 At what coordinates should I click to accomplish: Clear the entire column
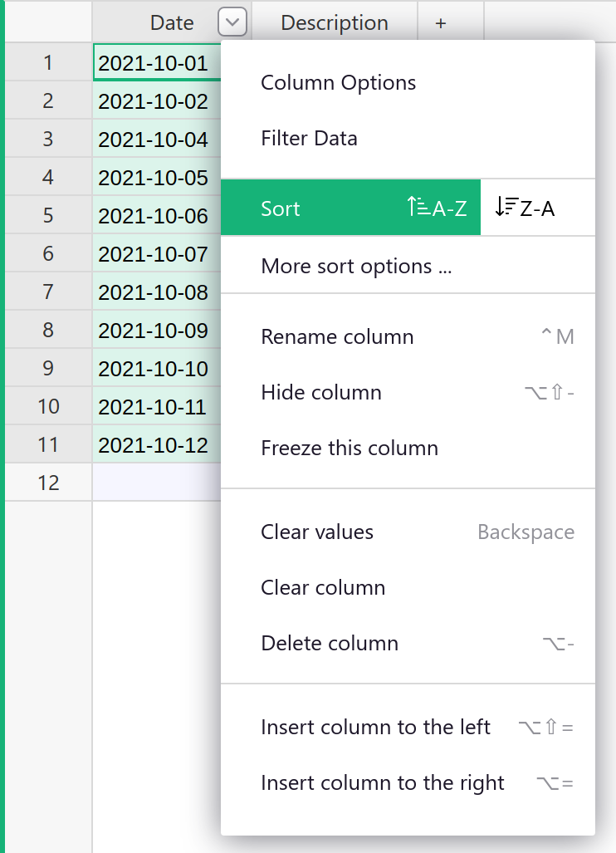click(323, 587)
